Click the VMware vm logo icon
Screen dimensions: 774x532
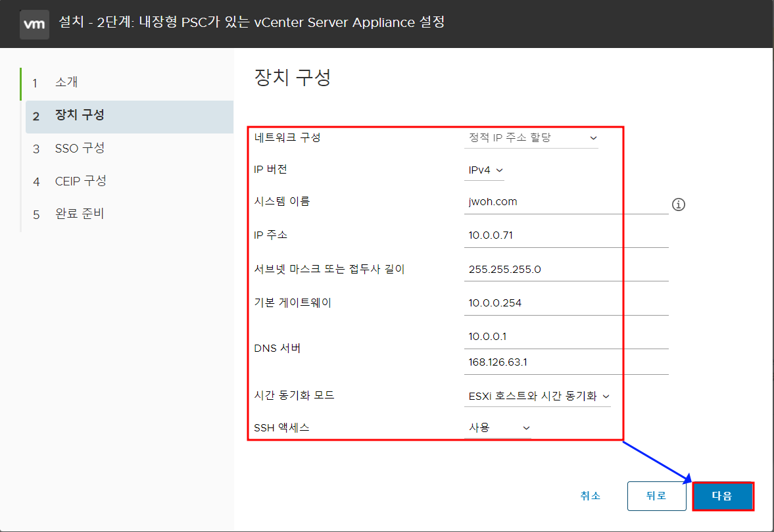coord(34,24)
